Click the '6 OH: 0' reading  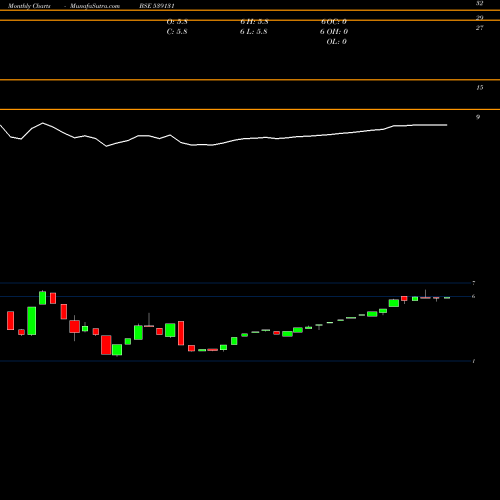pos(334,32)
